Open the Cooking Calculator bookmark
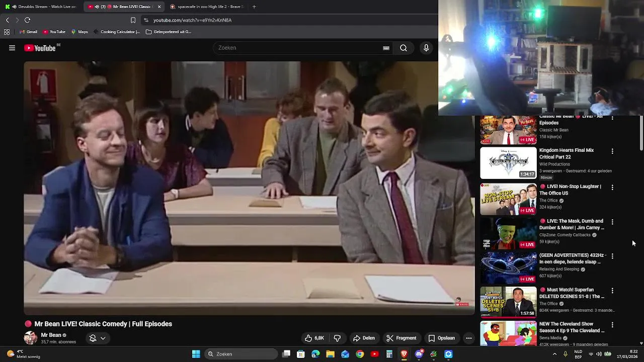This screenshot has width=644, height=362. click(x=117, y=32)
